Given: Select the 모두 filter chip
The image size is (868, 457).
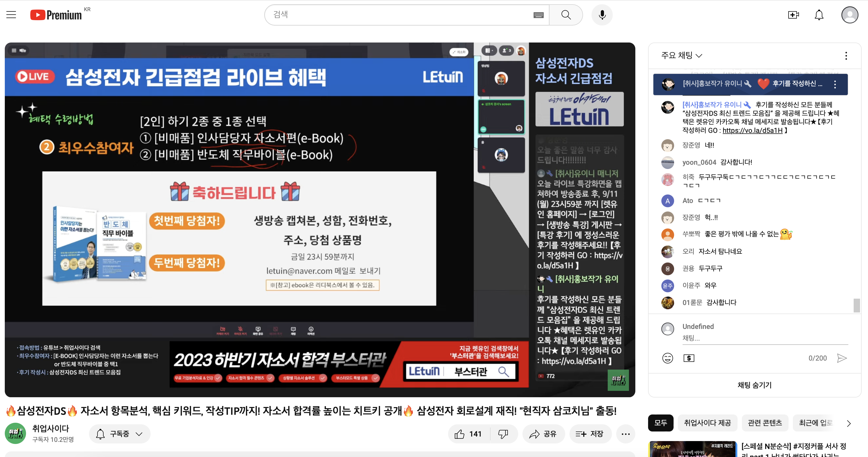Looking at the screenshot, I should [661, 423].
